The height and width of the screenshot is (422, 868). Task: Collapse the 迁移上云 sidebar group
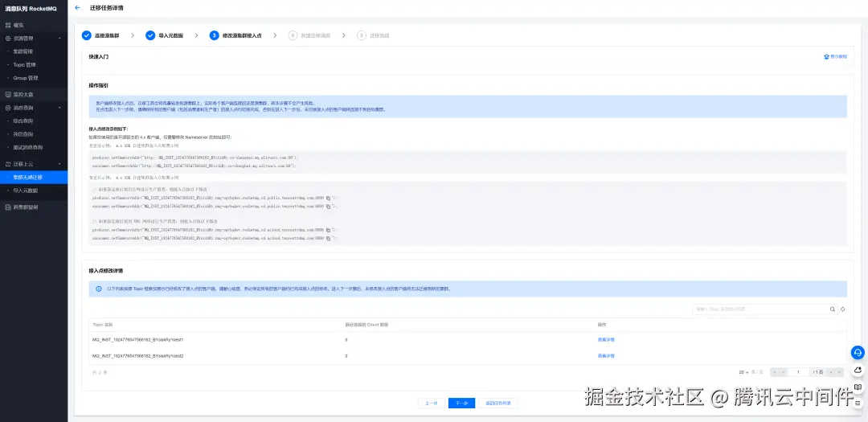click(59, 164)
